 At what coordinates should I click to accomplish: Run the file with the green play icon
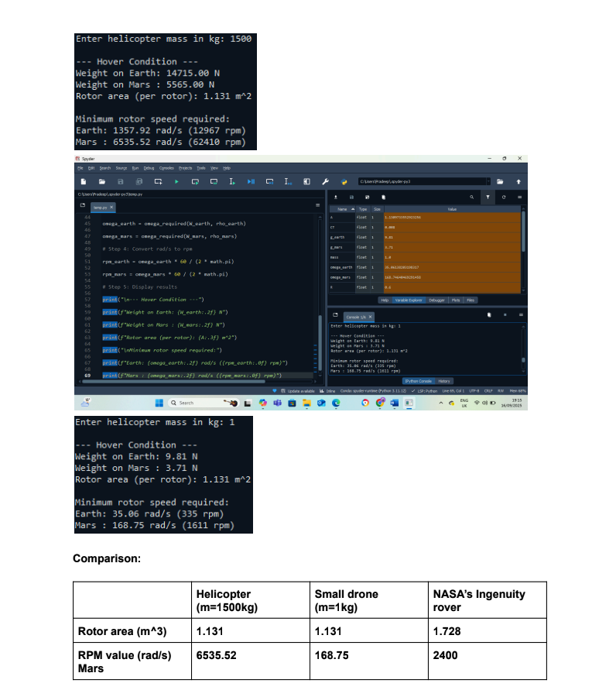click(x=176, y=181)
